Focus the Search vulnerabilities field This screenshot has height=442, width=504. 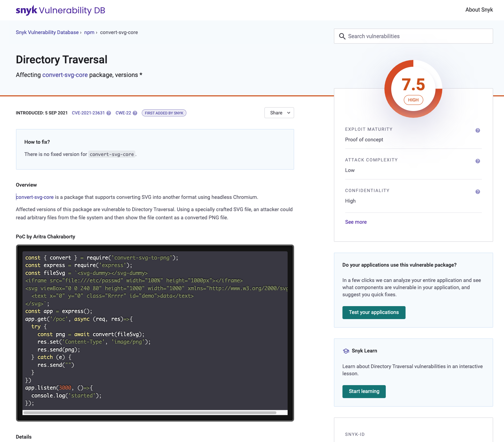(413, 36)
